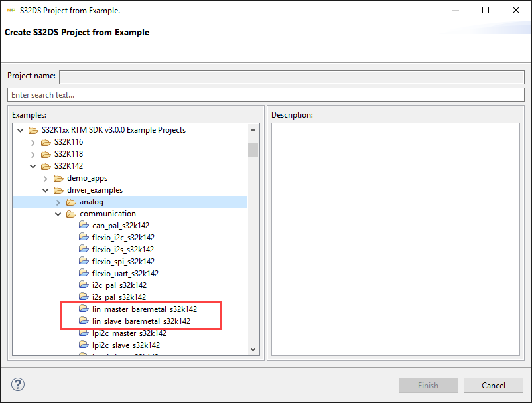Image resolution: width=532 pixels, height=403 pixels.
Task: Click the Cancel button
Action: [494, 385]
